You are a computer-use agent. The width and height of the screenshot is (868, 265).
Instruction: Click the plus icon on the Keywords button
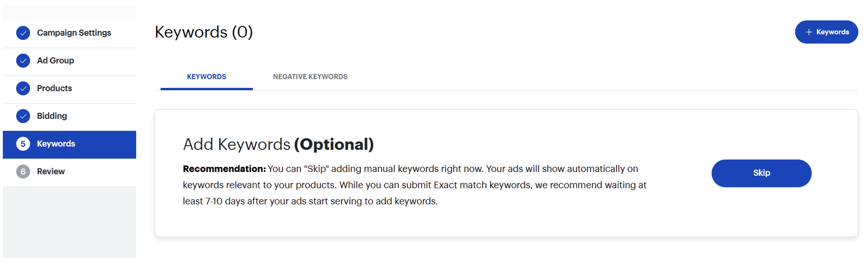click(x=808, y=32)
